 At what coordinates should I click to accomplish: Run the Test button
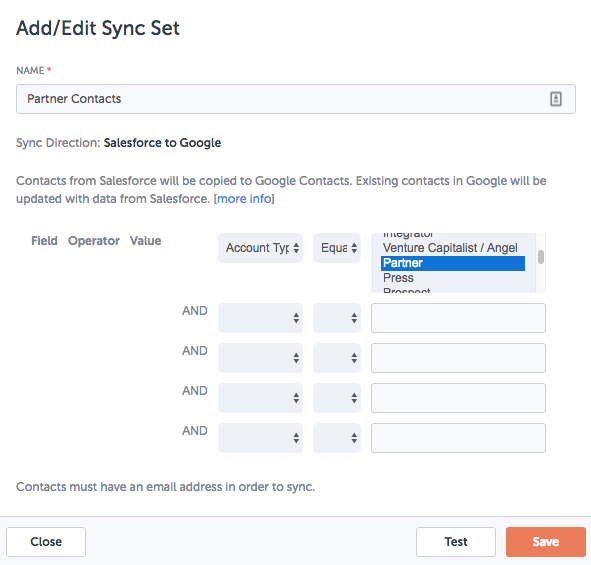456,542
